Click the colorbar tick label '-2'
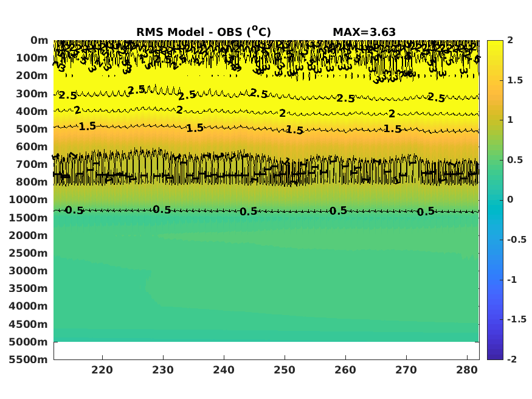532x399 pixels. pos(512,359)
